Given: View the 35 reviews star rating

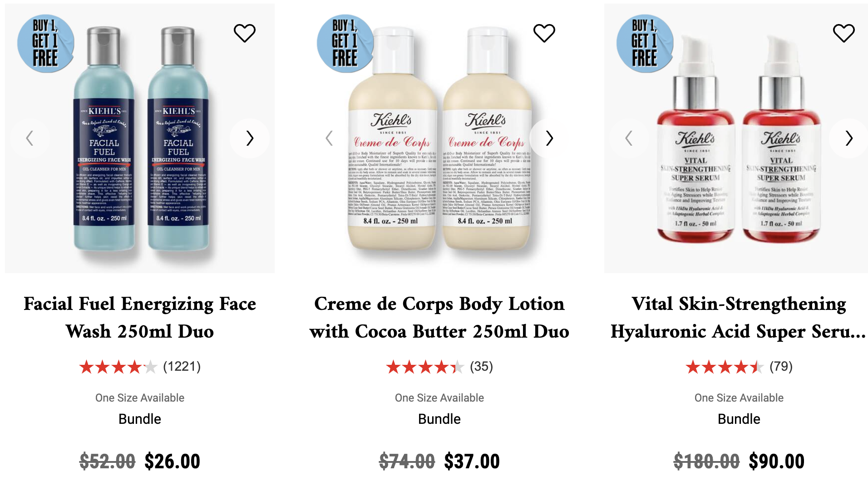Looking at the screenshot, I should [439, 367].
